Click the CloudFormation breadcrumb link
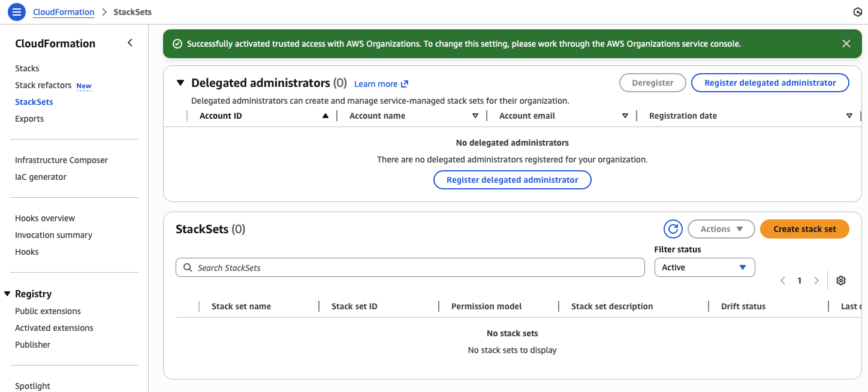 [64, 12]
